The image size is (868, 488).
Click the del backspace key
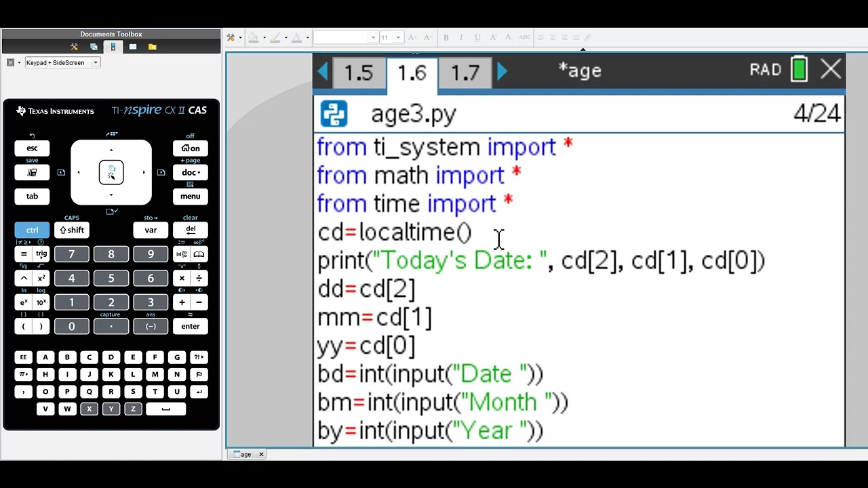[x=191, y=230]
